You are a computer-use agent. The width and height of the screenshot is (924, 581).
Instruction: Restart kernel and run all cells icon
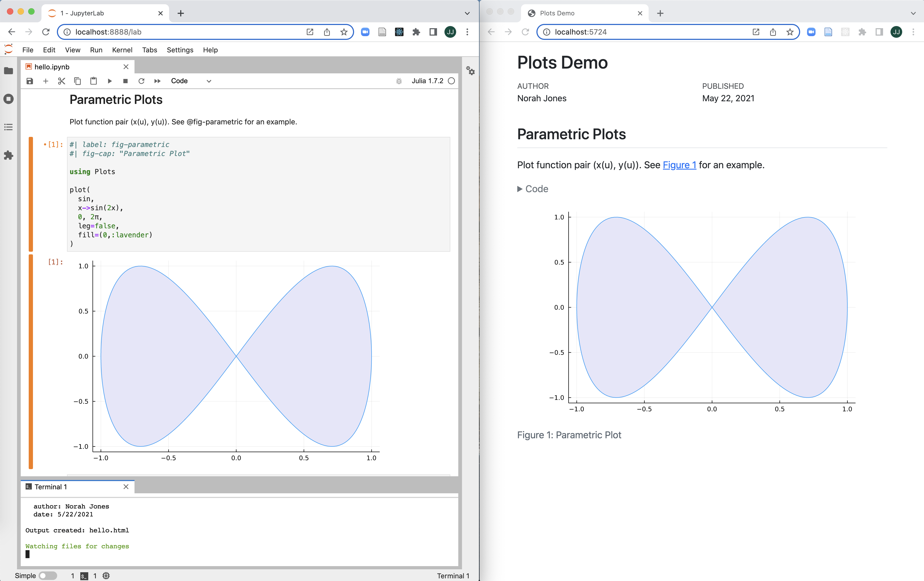(x=157, y=81)
